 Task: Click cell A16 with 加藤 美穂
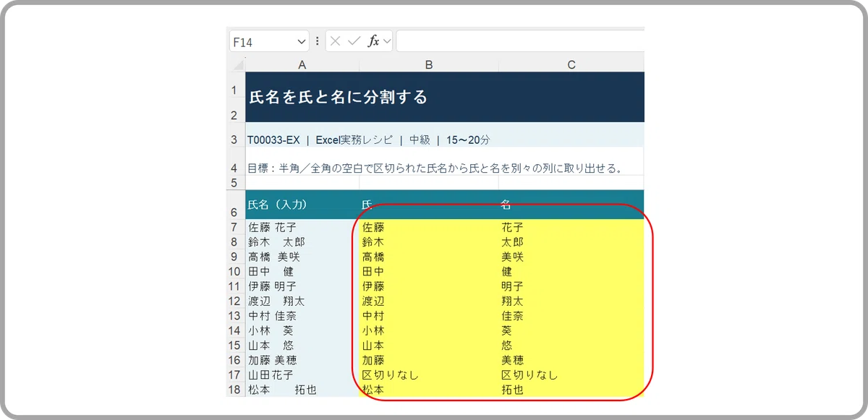302,360
